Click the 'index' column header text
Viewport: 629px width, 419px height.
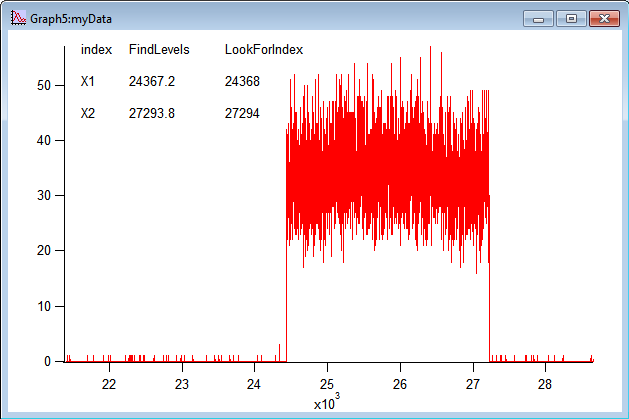click(96, 50)
